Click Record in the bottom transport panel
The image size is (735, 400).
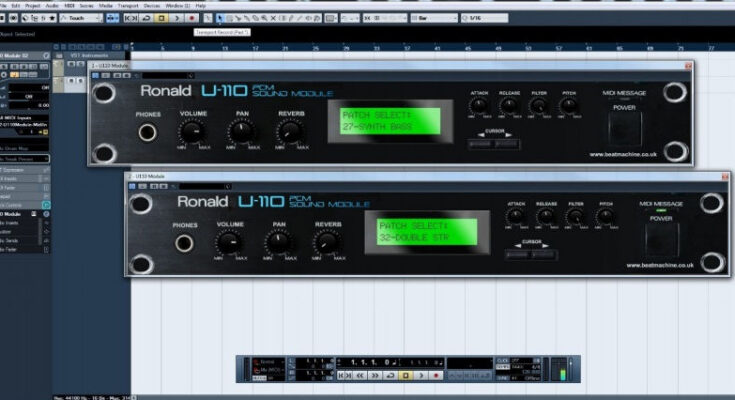tap(436, 374)
